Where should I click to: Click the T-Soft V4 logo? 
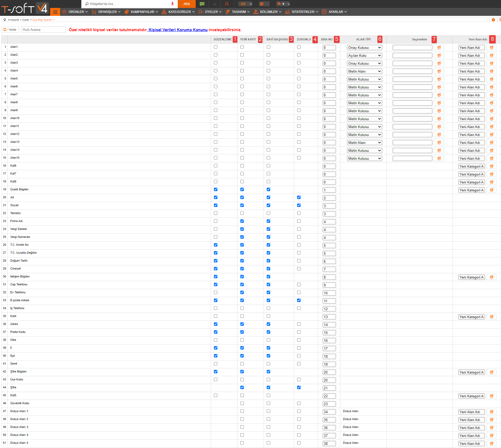pos(25,8)
